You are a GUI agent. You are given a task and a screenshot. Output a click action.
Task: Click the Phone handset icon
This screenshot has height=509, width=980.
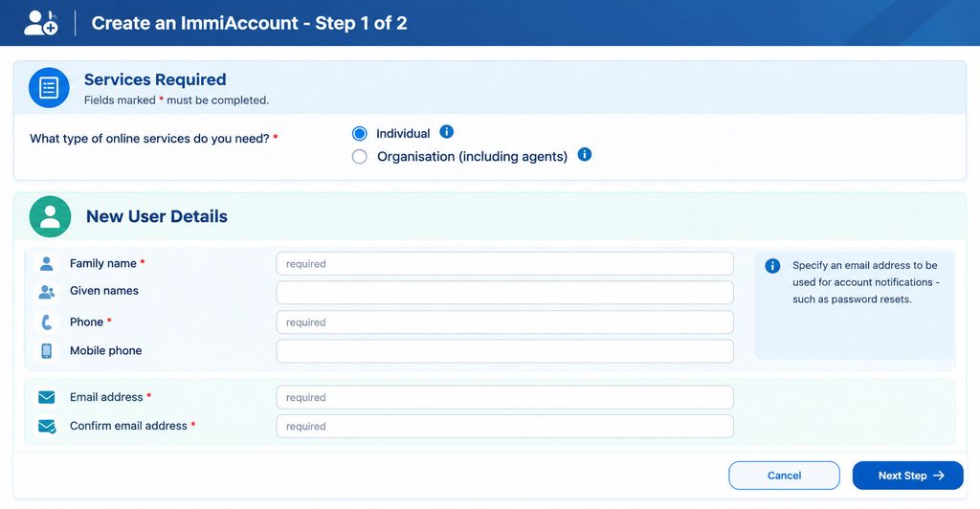coord(46,322)
